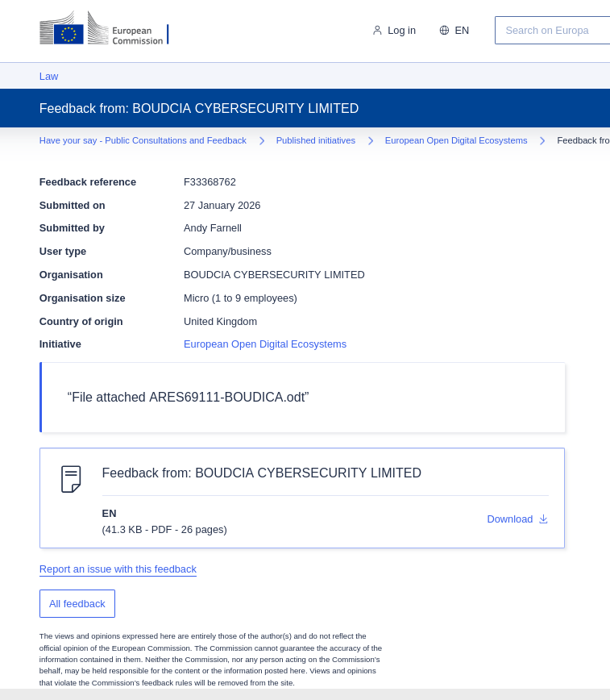Click the EN label in feedback card
This screenshot has width=610, height=700.
[109, 514]
